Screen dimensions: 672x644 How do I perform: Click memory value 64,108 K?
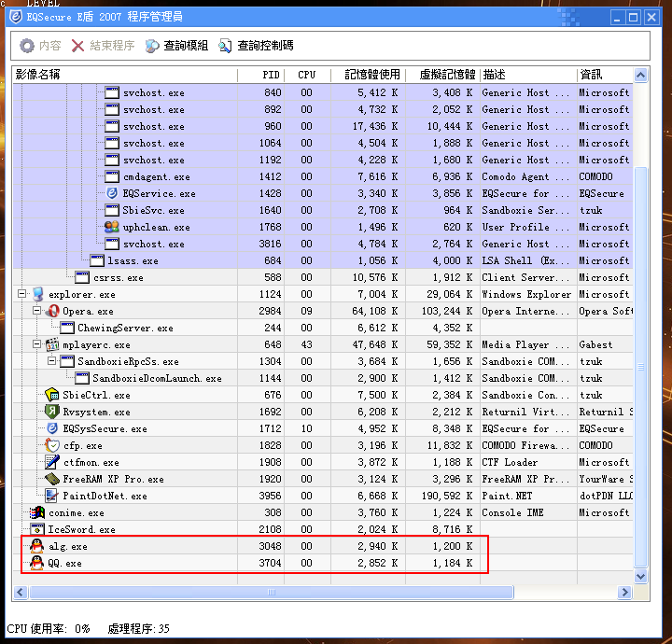tap(375, 311)
